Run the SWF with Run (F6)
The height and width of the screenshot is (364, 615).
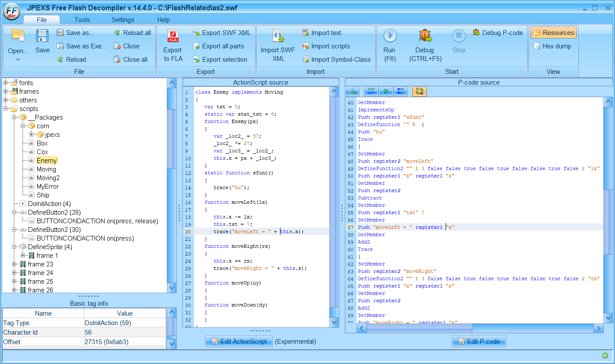tap(390, 45)
